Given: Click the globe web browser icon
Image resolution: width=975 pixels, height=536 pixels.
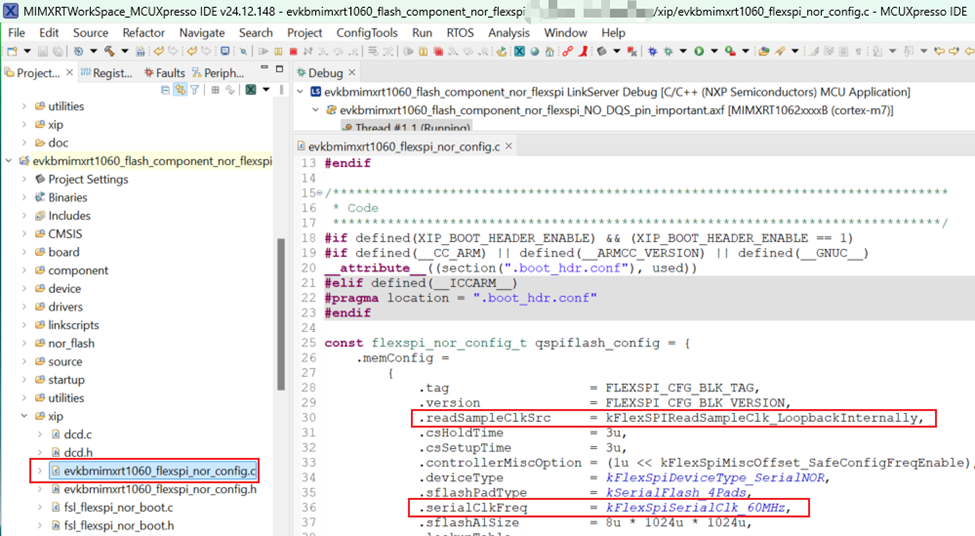Looking at the screenshot, I should tap(534, 52).
